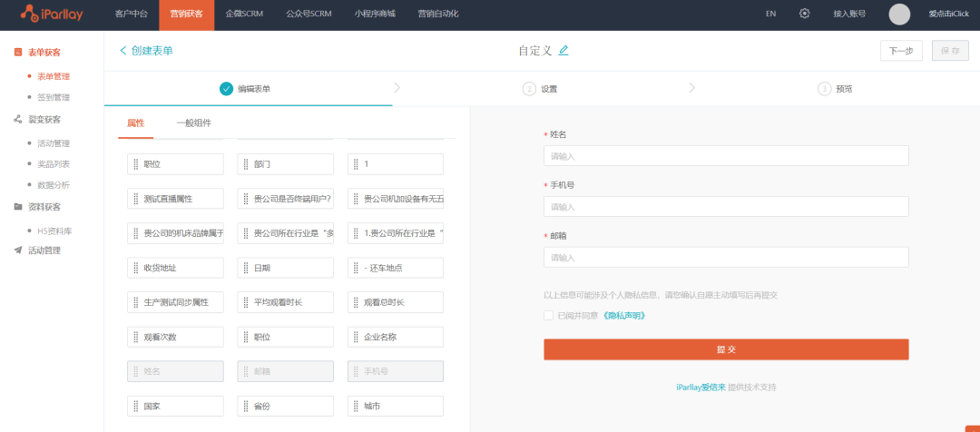The height and width of the screenshot is (432, 980).
Task: Go back using 创建表单 arrow
Action: click(145, 51)
